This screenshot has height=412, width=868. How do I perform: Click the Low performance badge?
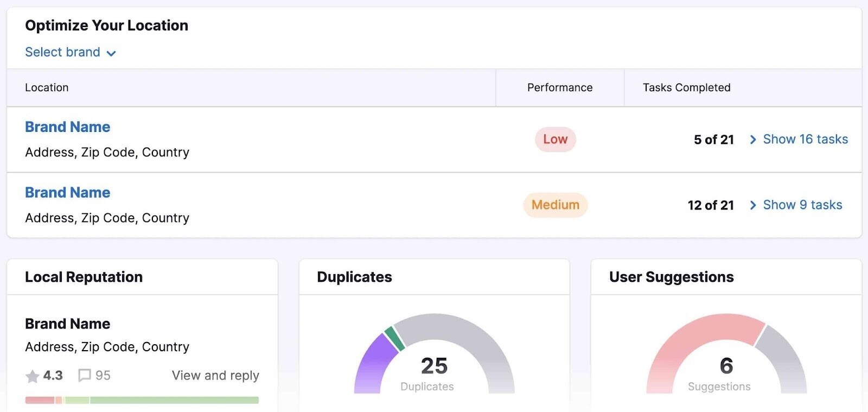[x=555, y=140]
